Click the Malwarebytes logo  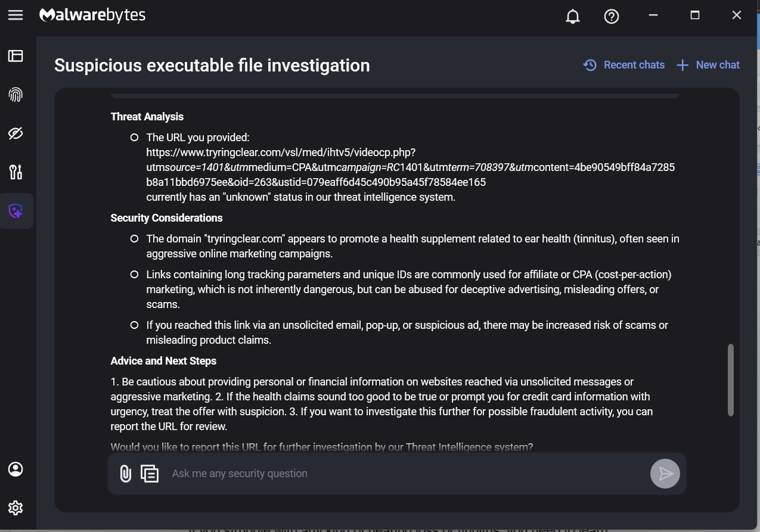pos(92,15)
